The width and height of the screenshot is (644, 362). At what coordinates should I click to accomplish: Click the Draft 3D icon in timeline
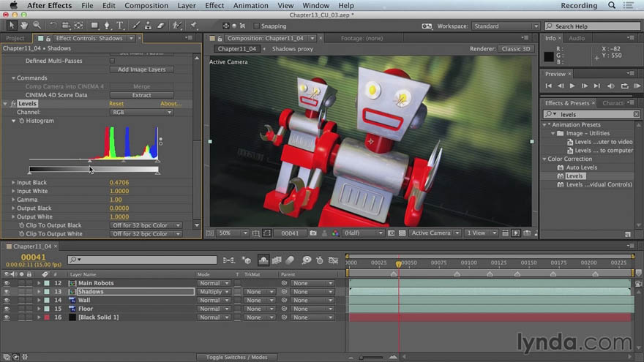246,260
